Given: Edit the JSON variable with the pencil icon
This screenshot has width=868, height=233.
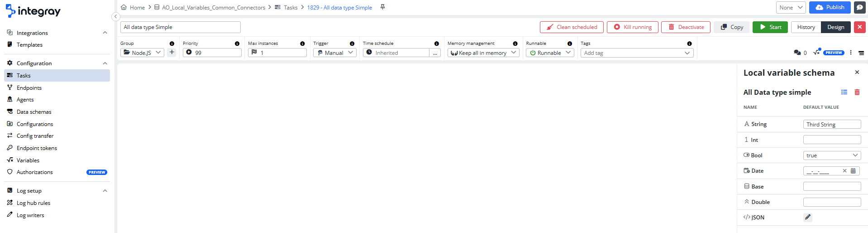Looking at the screenshot, I should tap(808, 217).
